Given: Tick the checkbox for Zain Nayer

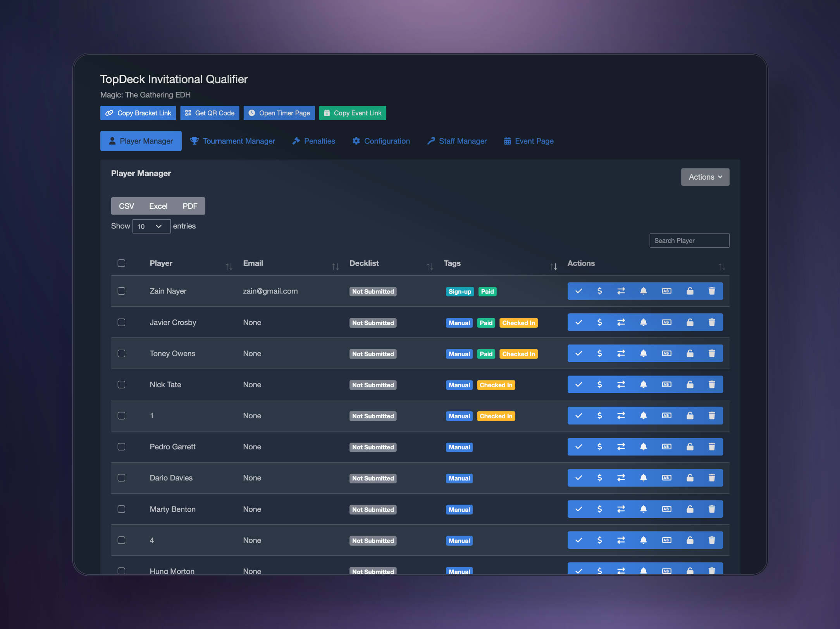Looking at the screenshot, I should [121, 291].
